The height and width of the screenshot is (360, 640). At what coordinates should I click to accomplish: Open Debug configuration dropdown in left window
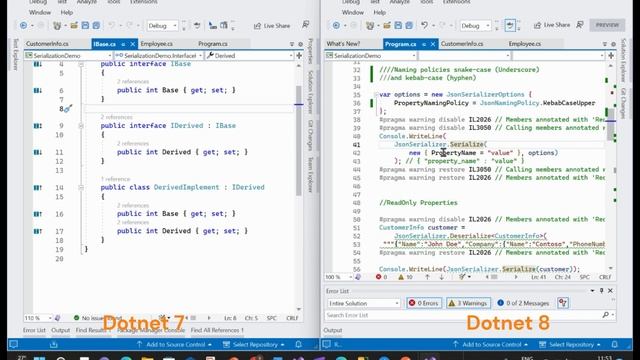(x=162, y=26)
